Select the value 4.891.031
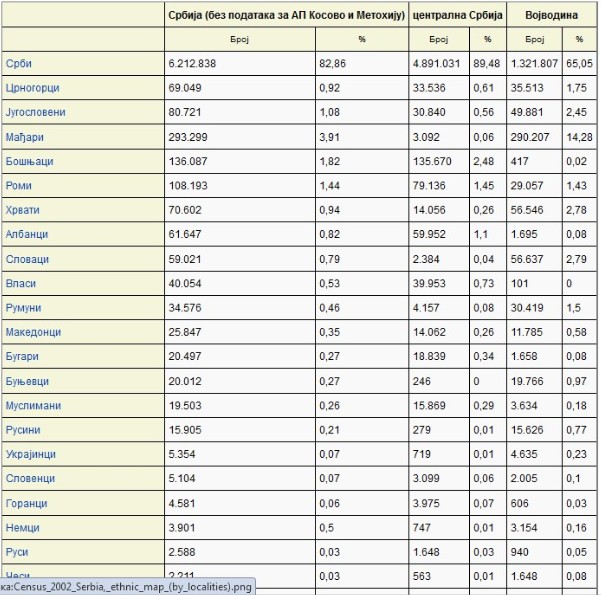 click(x=439, y=63)
